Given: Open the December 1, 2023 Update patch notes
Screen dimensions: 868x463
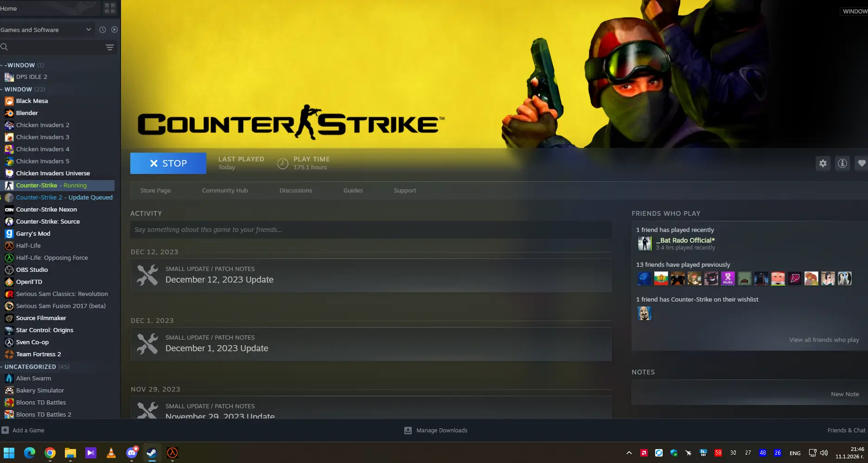Looking at the screenshot, I should [371, 344].
